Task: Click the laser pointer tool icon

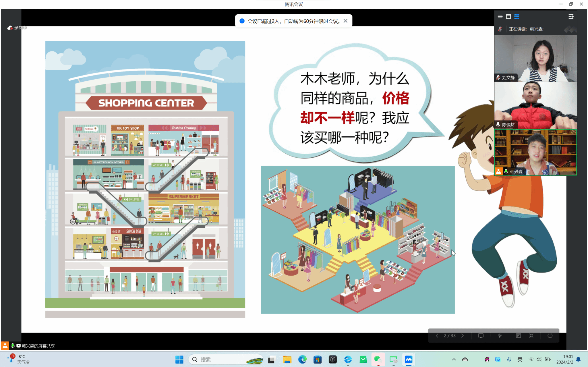Action: (500, 336)
